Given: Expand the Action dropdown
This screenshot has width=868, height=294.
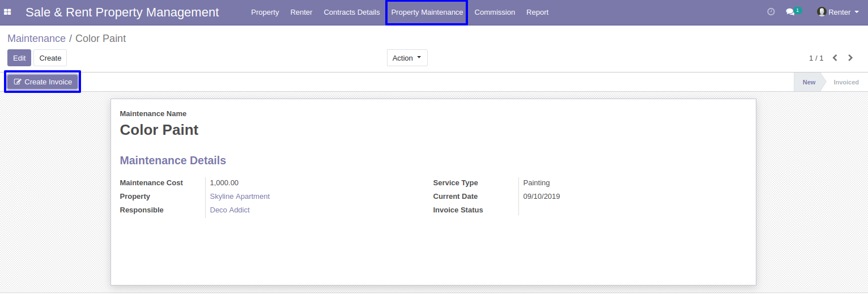Looking at the screenshot, I should pos(407,58).
